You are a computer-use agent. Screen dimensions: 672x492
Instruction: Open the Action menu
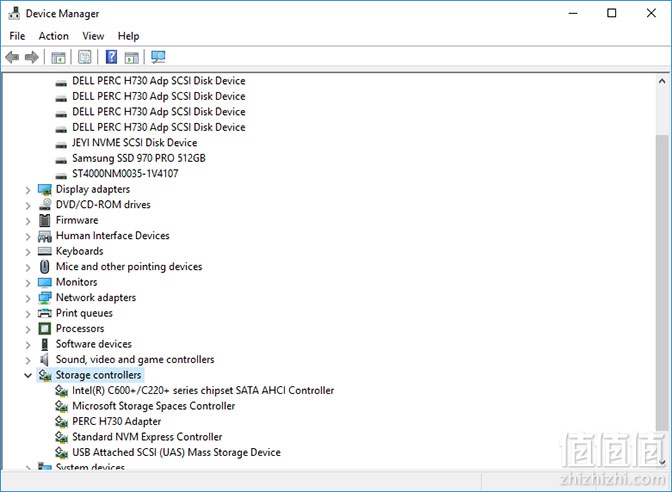pos(54,36)
